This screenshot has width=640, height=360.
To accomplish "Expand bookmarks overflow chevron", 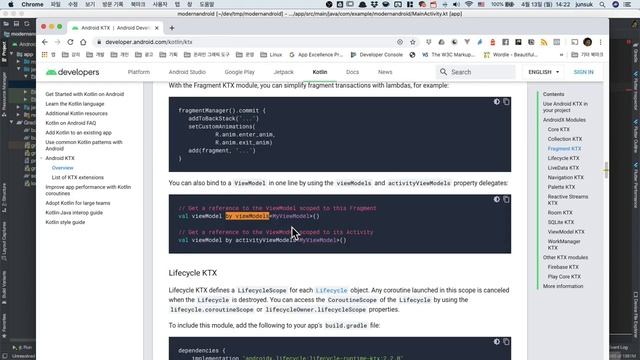I will [561, 55].
